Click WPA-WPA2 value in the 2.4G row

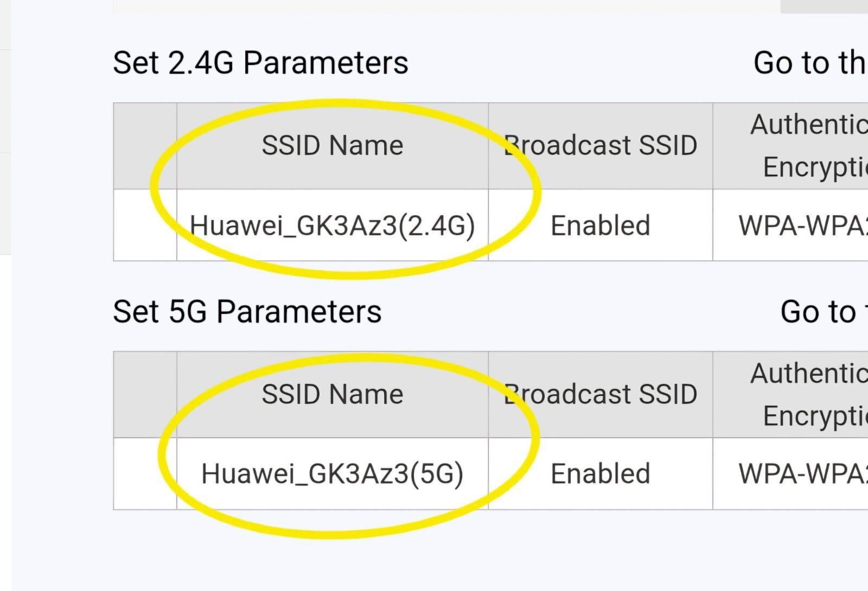(x=803, y=226)
